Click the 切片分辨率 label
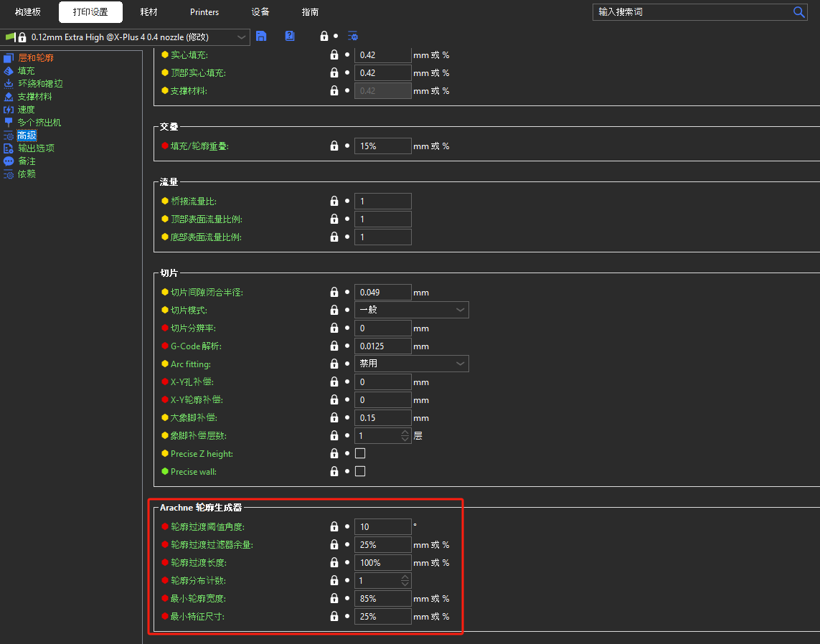This screenshot has height=644, width=820. click(x=193, y=328)
